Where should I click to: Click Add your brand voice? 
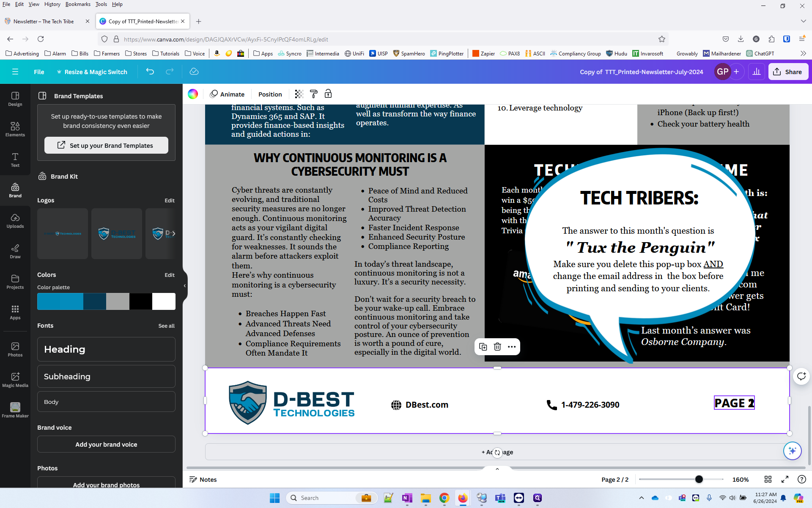[106, 444]
